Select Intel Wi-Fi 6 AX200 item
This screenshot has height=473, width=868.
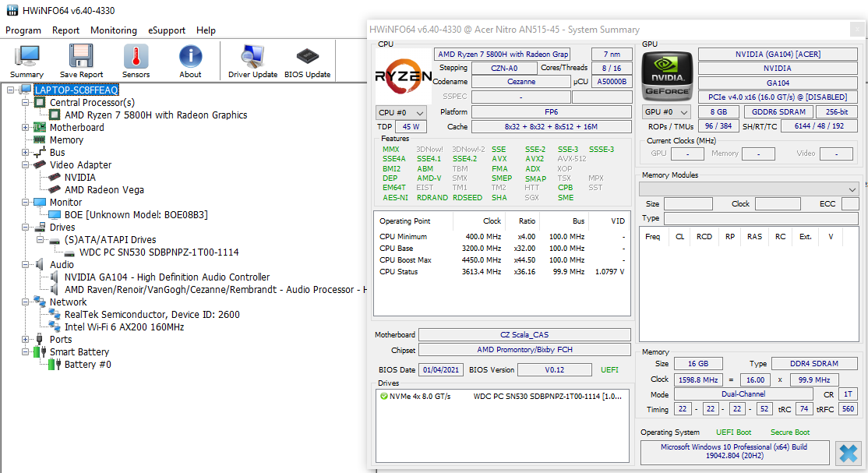click(x=124, y=327)
